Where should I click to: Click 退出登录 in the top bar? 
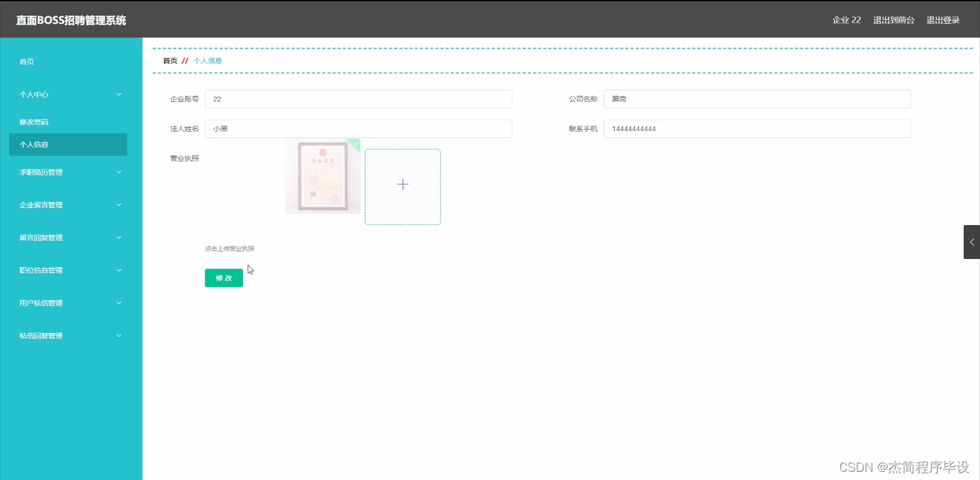coord(943,20)
